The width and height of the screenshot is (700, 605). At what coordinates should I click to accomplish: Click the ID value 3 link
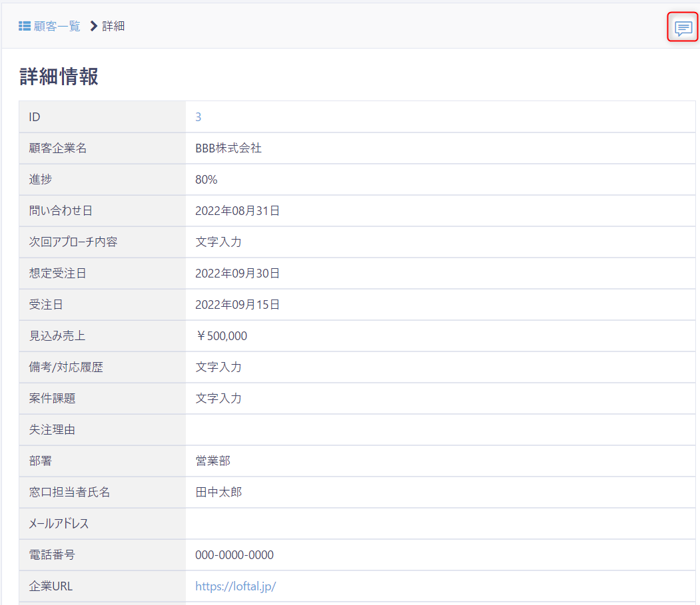tap(198, 117)
